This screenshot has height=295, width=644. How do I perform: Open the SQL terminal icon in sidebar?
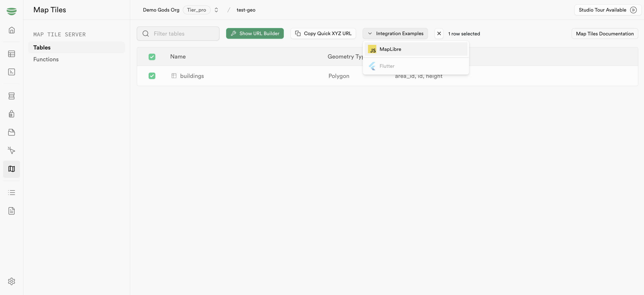(12, 72)
